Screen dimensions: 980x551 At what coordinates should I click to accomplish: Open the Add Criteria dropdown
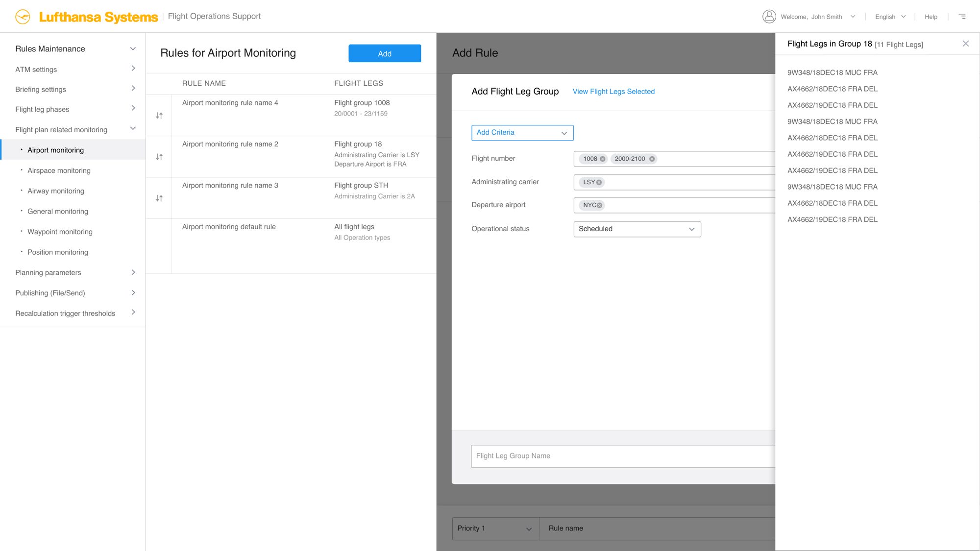click(522, 133)
